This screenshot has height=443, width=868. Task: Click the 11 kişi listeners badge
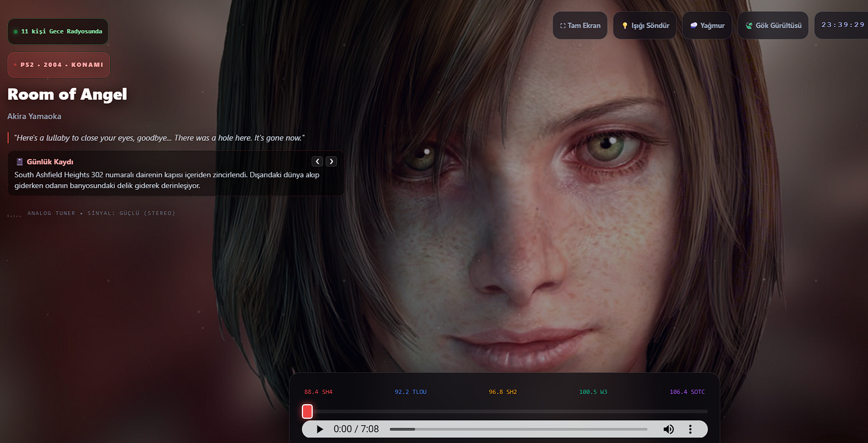point(58,31)
